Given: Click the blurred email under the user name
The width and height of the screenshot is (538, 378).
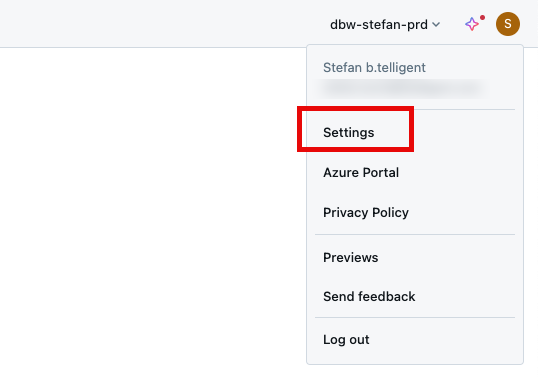Looking at the screenshot, I should (403, 88).
